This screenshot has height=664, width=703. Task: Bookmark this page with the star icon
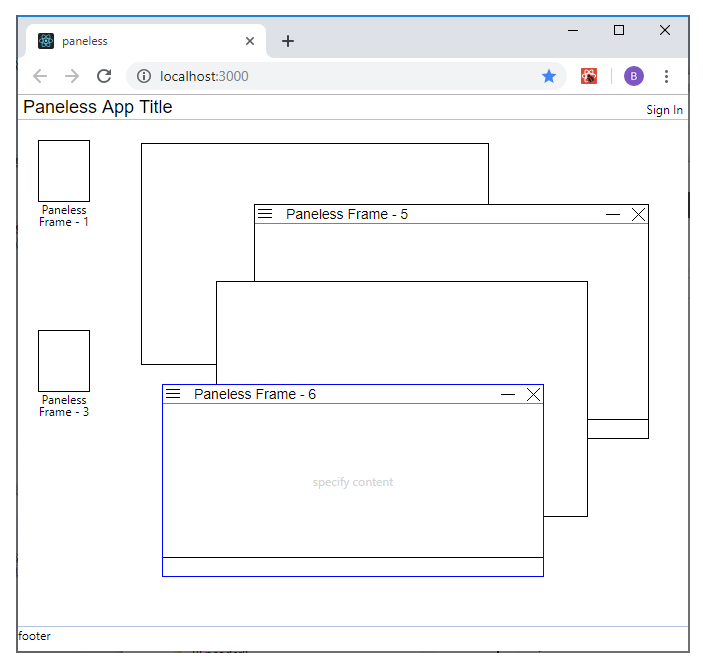point(549,76)
